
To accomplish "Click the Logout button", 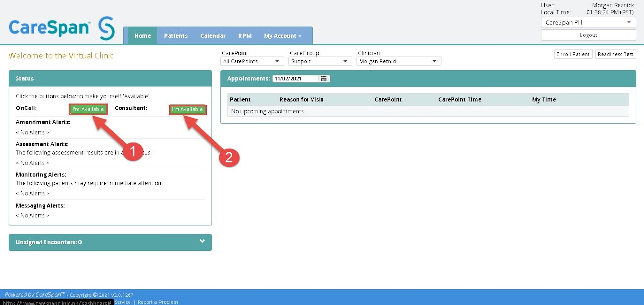I will (588, 35).
